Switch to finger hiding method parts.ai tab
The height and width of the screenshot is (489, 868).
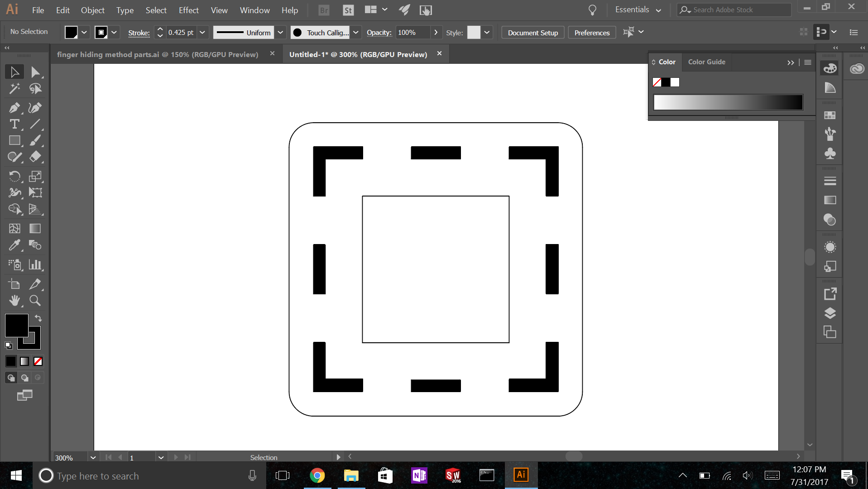[x=158, y=54]
